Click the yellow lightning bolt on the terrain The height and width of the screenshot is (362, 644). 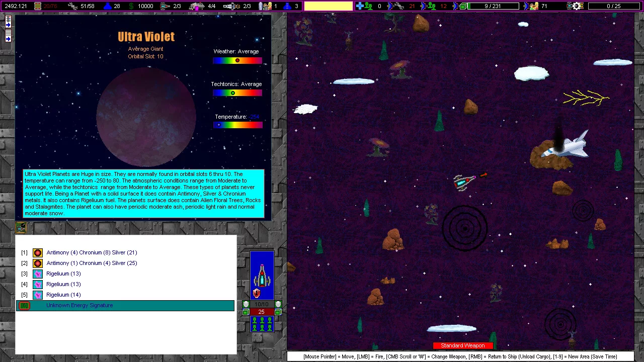point(586,98)
